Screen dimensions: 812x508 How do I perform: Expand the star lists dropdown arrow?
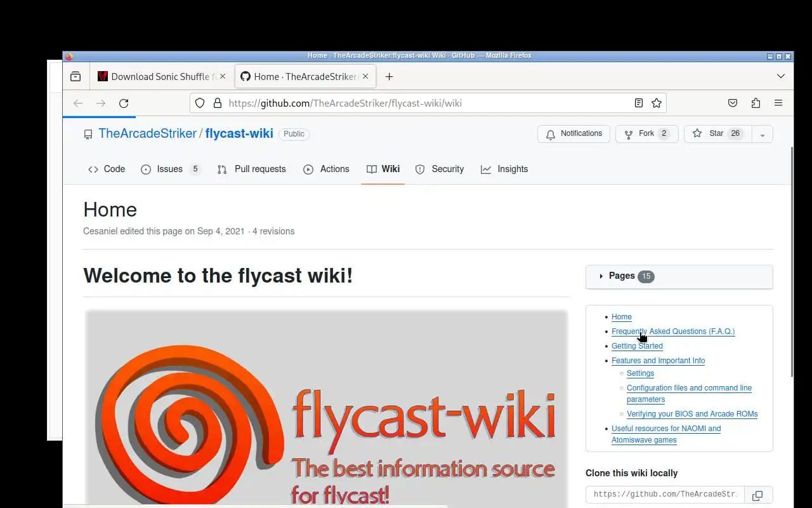tap(763, 134)
